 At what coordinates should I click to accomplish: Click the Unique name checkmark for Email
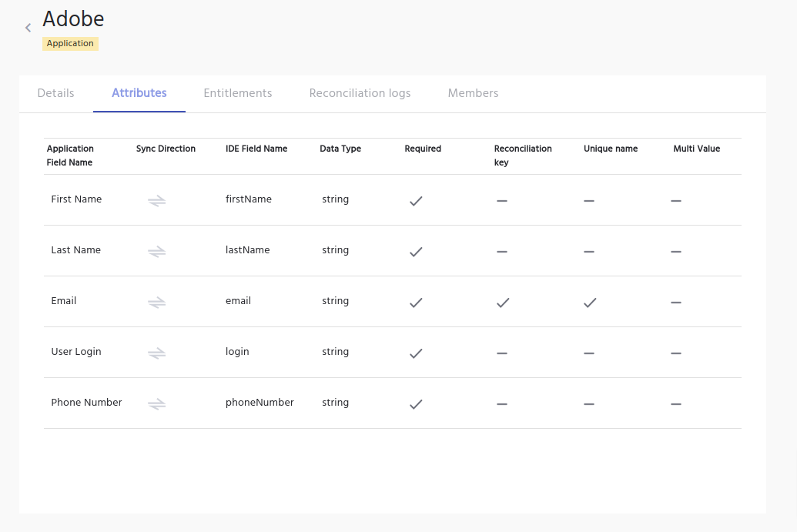(x=590, y=303)
